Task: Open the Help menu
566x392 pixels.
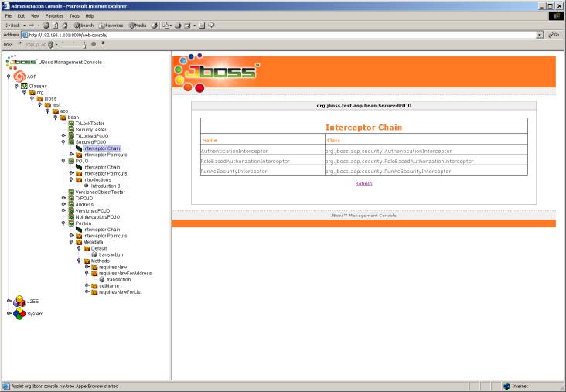Action: (x=90, y=16)
